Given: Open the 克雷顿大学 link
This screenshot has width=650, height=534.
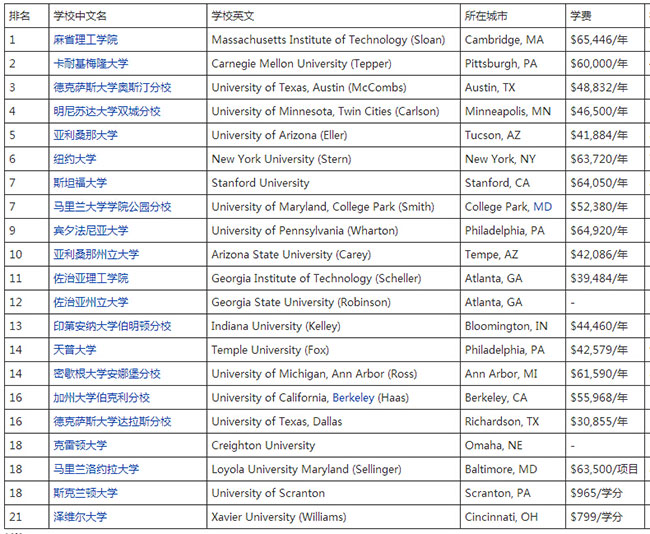Looking at the screenshot, I should tap(80, 445).
